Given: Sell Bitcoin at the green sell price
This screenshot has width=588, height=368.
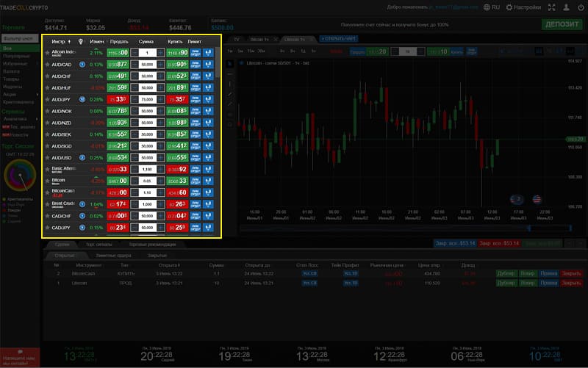Looking at the screenshot, I should point(118,181).
